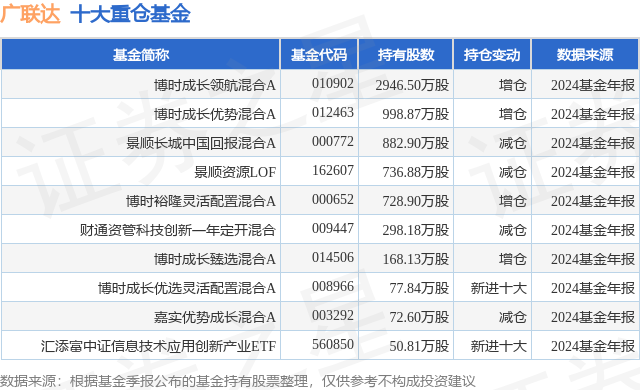The width and height of the screenshot is (640, 390).
Task: Click the 数据来源 column header
Action: 585,55
